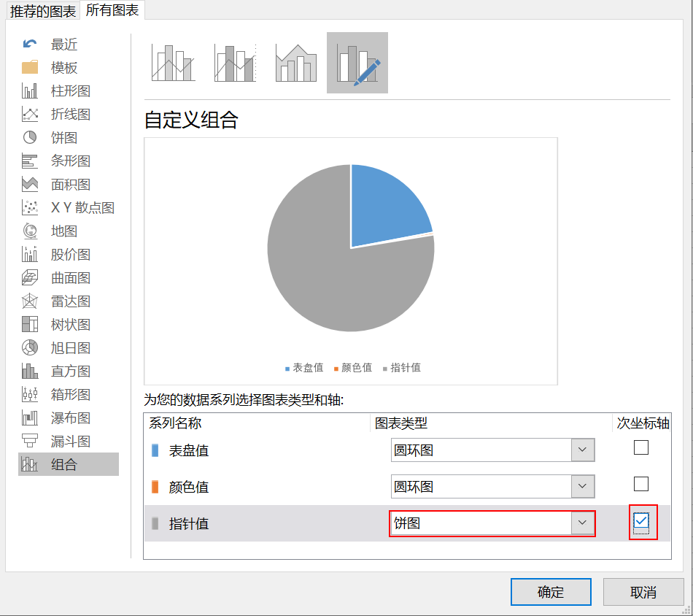Viewport: 693px width, 616px height.
Task: Pick stacked area-clustered column subtype
Action: tap(296, 63)
